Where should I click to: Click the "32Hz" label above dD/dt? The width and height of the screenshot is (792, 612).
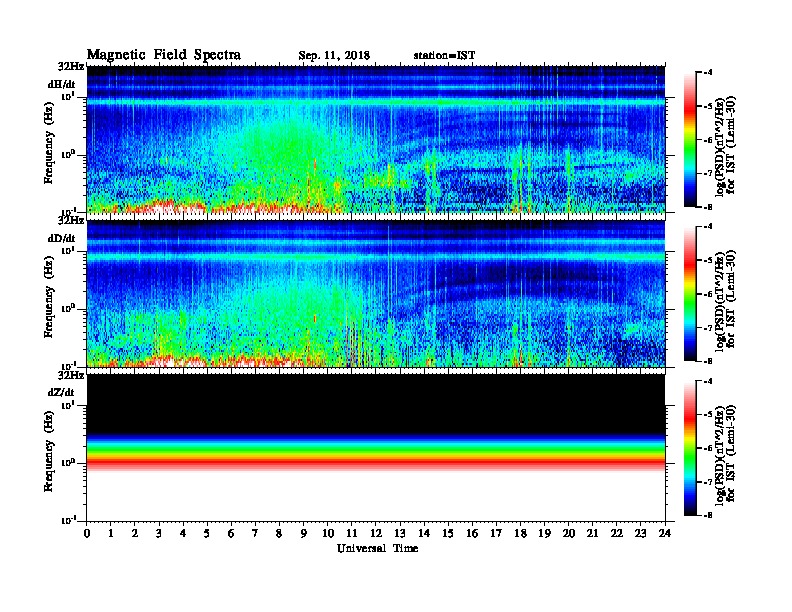71,221
